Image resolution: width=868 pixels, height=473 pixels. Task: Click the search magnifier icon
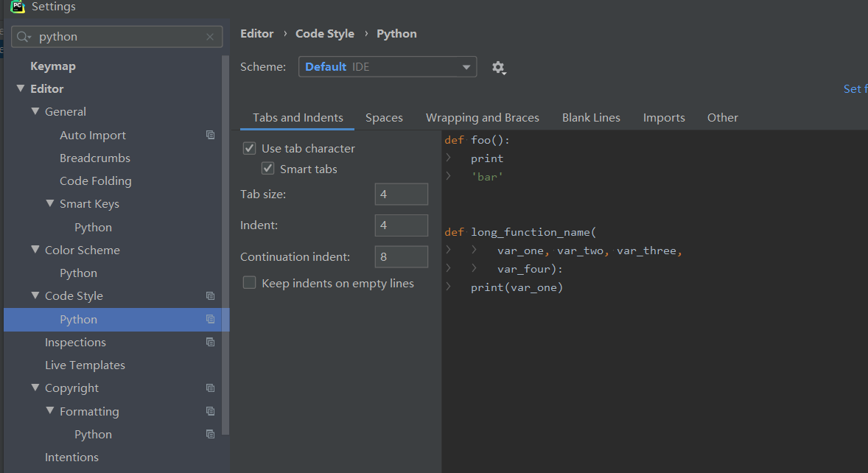click(x=24, y=37)
